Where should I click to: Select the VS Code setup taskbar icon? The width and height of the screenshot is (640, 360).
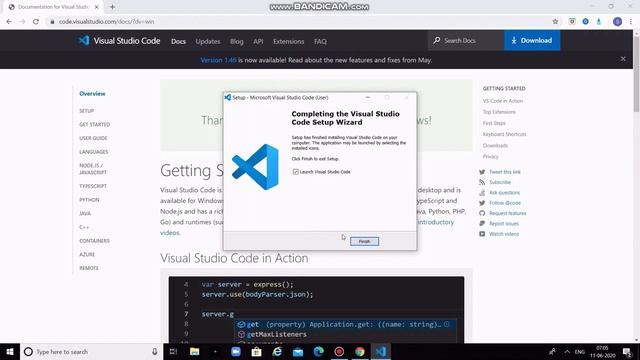pos(380,351)
